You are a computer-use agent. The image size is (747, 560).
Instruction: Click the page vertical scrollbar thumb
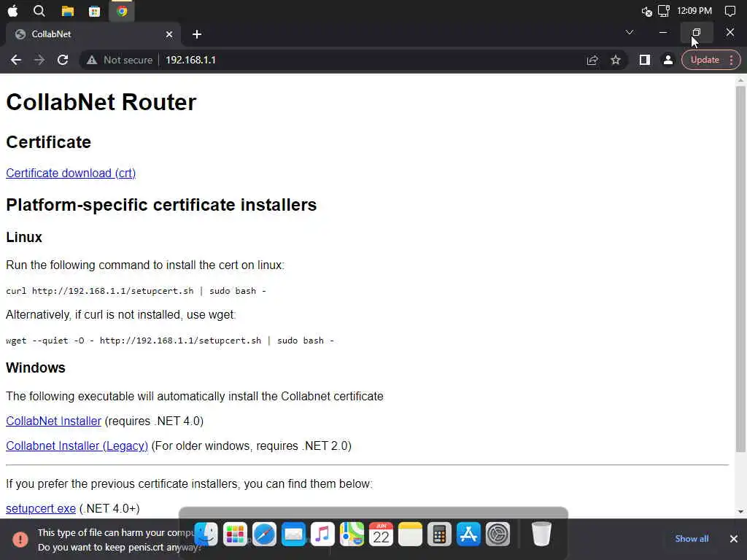point(740,269)
